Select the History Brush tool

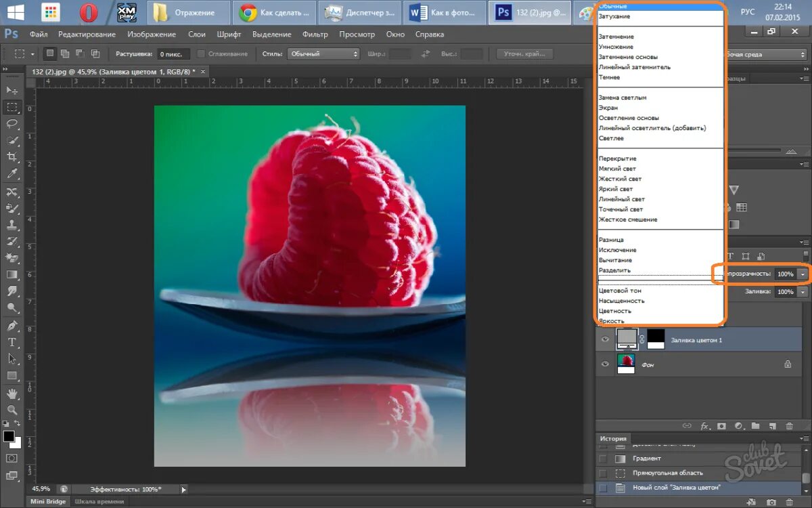click(x=12, y=242)
